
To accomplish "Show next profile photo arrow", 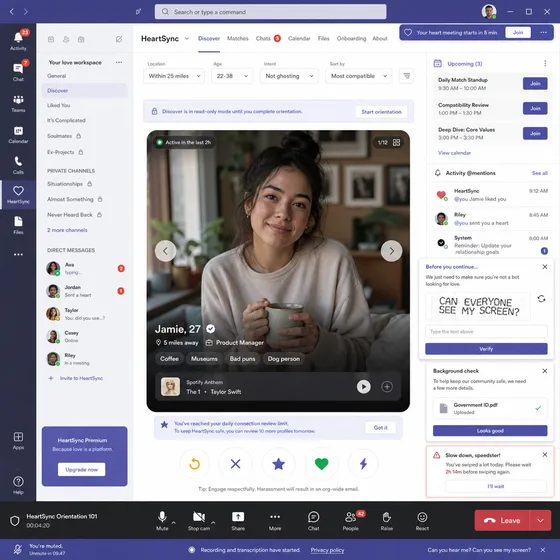I will tap(391, 251).
